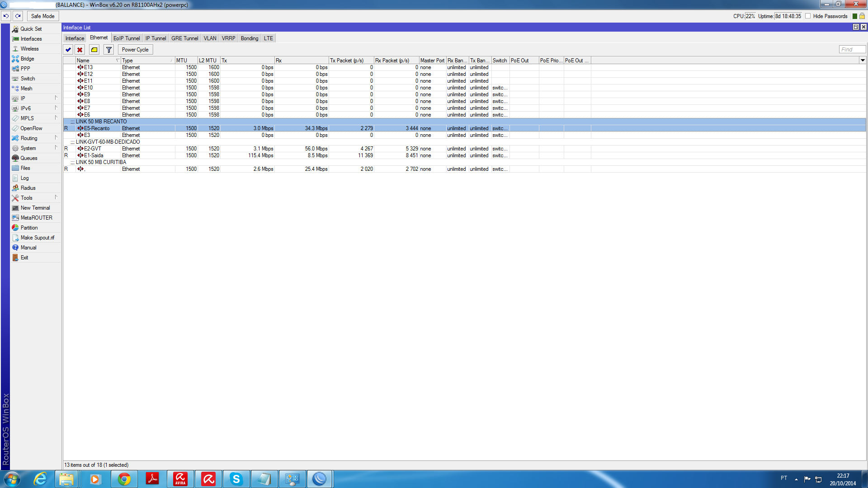Screen dimensions: 868x488
Task: Click the Find input field
Action: pos(852,50)
